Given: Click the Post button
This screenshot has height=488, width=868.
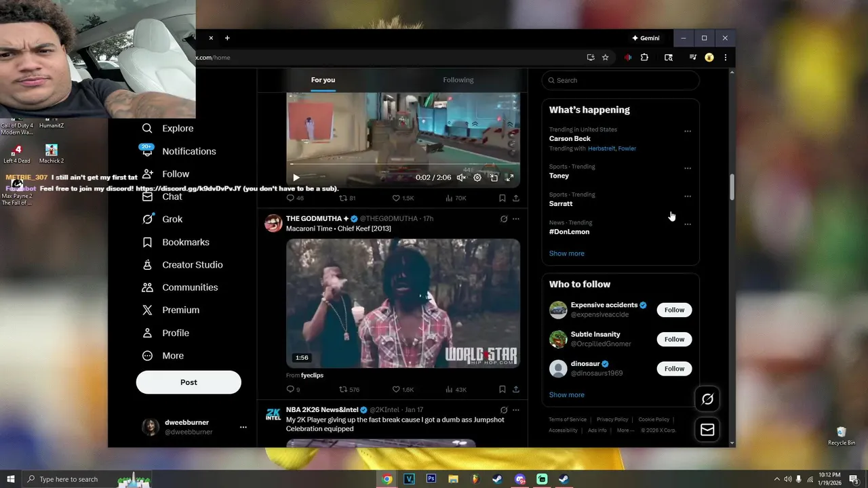Looking at the screenshot, I should coord(189,382).
